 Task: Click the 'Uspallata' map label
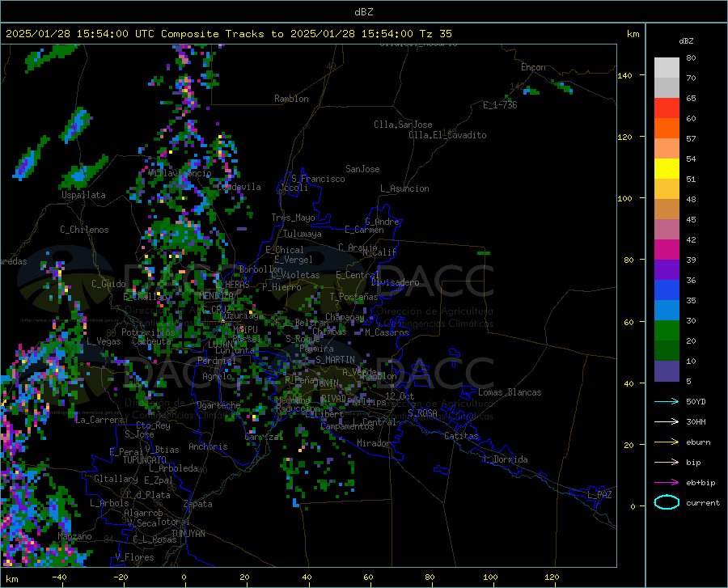[83, 195]
